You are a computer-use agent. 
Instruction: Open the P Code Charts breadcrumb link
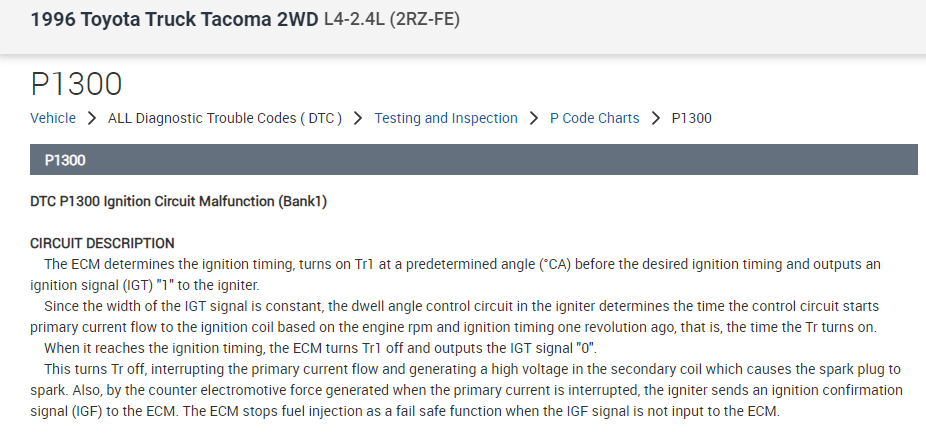coord(594,118)
